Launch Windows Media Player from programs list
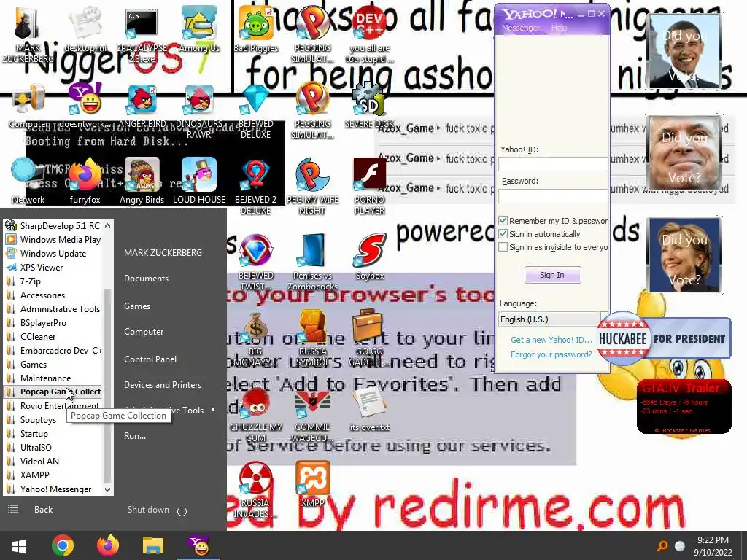Image resolution: width=747 pixels, height=560 pixels. coord(53,239)
